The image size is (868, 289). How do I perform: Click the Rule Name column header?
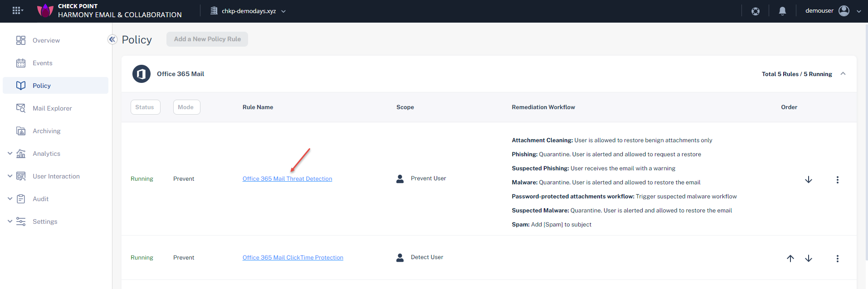click(258, 107)
